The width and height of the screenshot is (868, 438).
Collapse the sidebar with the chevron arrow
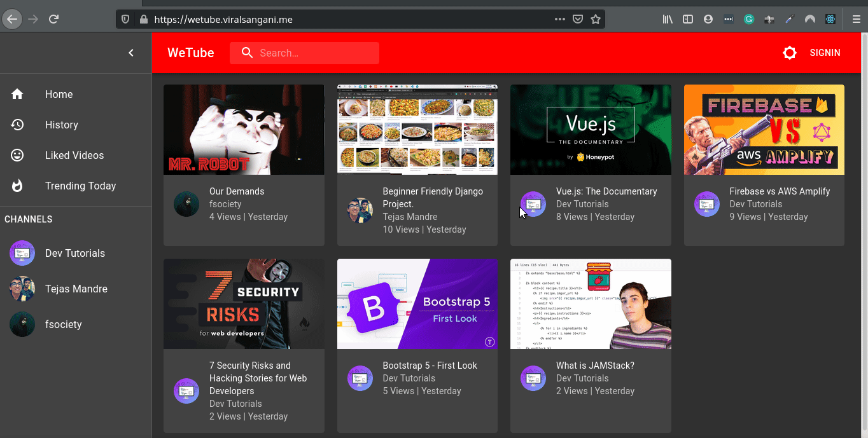tap(131, 53)
